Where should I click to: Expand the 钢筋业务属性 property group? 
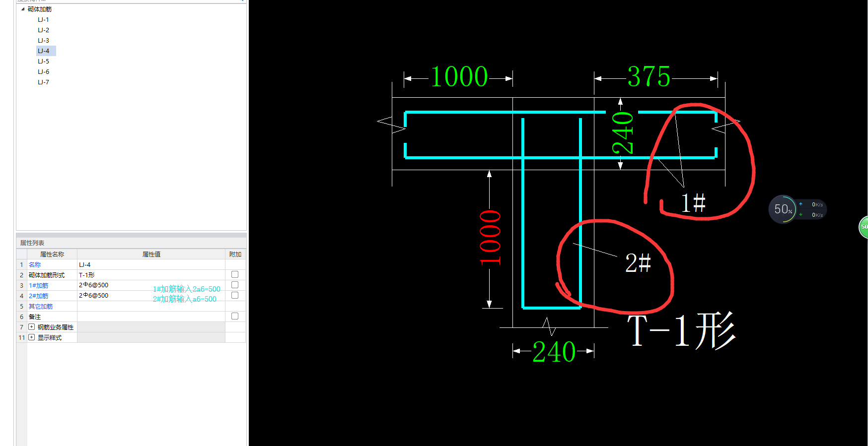(32, 327)
